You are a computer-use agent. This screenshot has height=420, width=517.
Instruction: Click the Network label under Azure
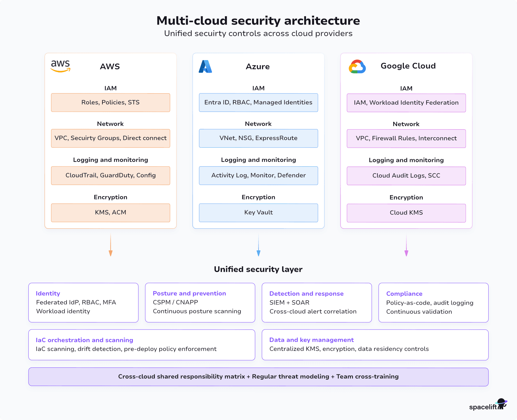click(258, 124)
